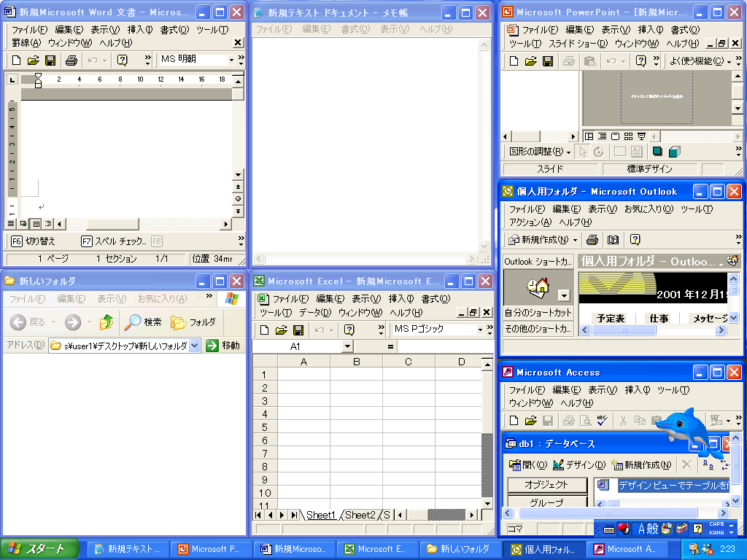747x560 pixels.
Task: Click the print icon in Outlook toolbar
Action: [x=592, y=239]
